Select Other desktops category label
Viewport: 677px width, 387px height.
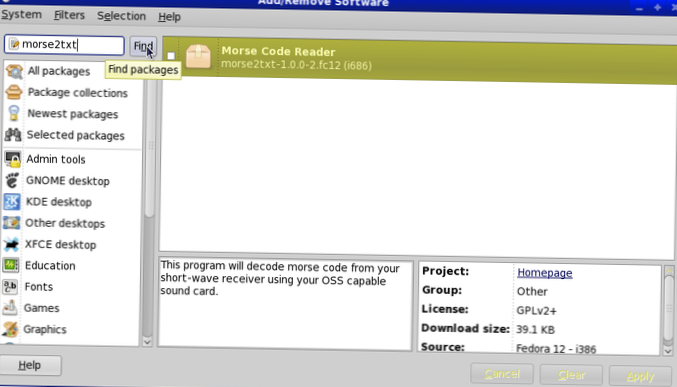(x=65, y=223)
